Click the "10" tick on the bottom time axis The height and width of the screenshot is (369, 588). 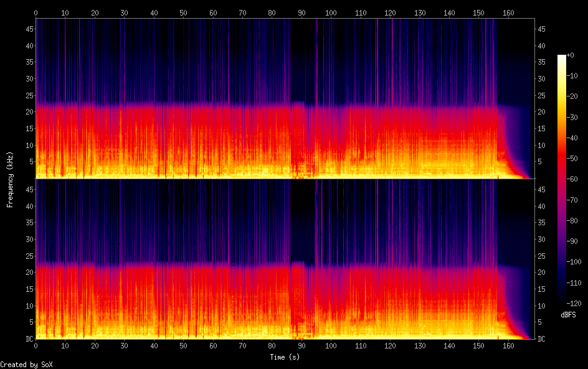65,346
